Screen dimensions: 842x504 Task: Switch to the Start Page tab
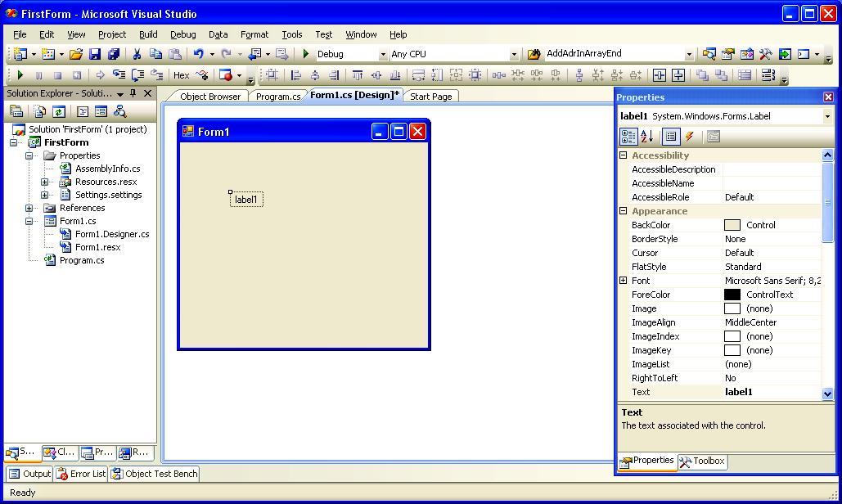(x=430, y=97)
